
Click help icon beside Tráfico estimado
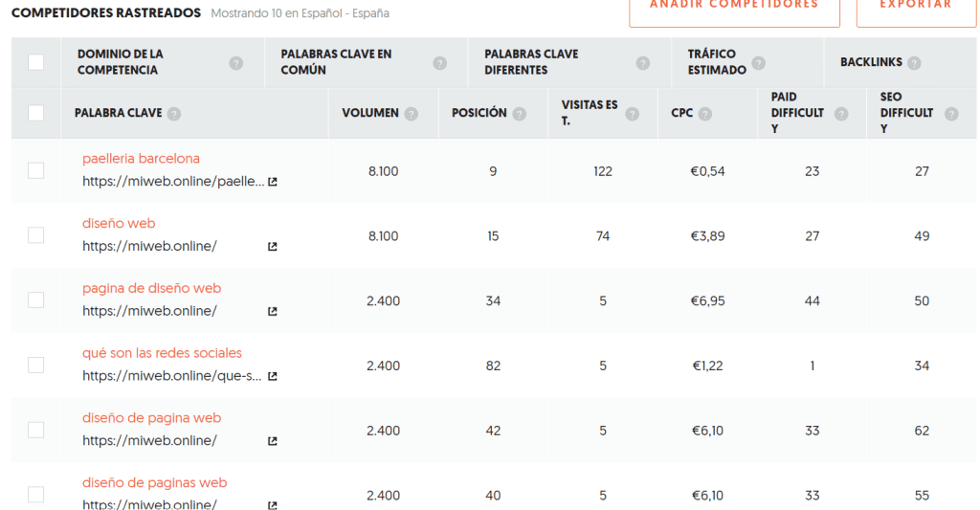(x=758, y=63)
